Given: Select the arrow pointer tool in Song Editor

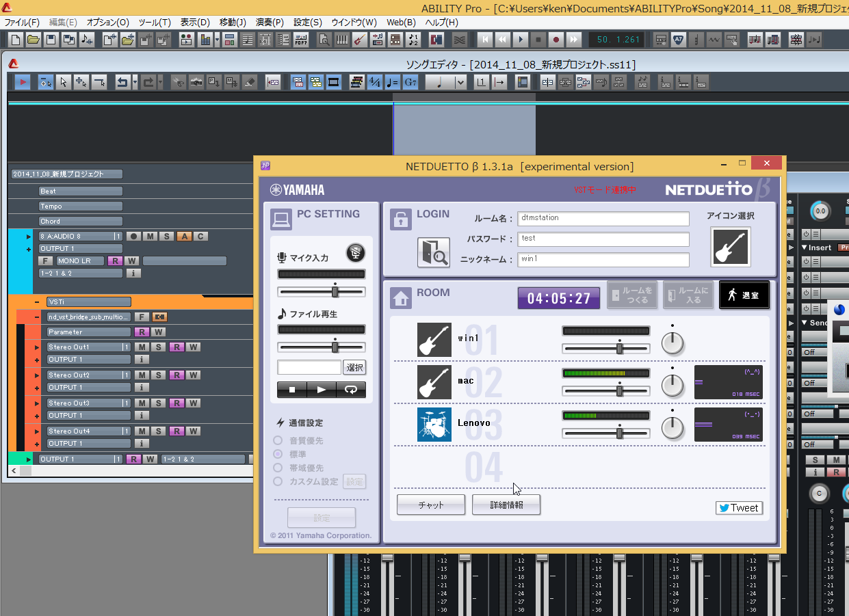Looking at the screenshot, I should [64, 83].
